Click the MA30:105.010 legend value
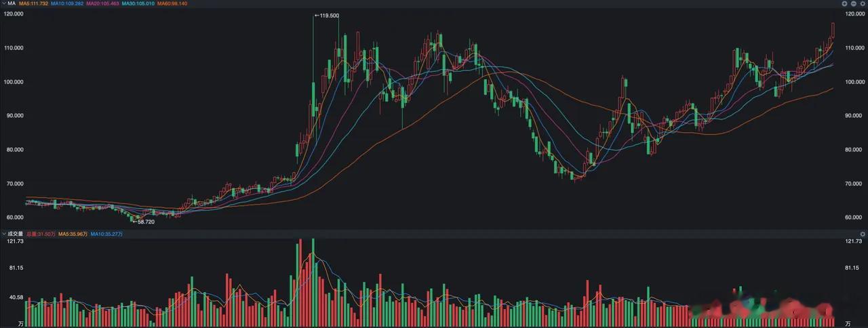The height and width of the screenshot is (328, 868). point(138,3)
